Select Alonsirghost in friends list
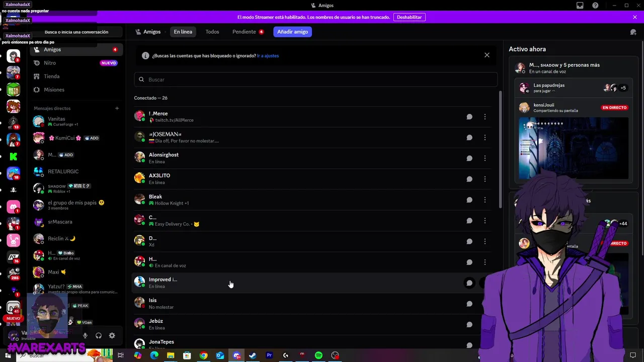This screenshot has height=362, width=644. (x=164, y=155)
